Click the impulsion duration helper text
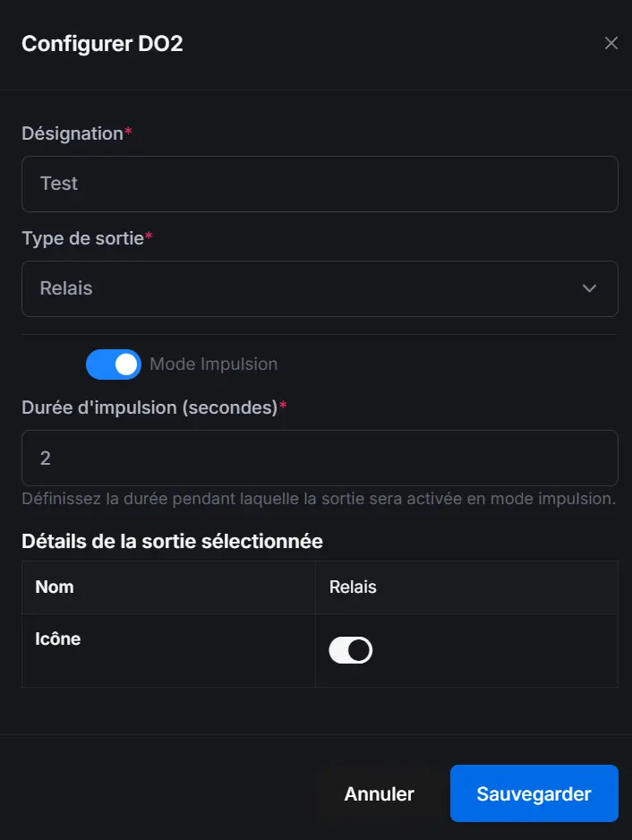The image size is (632, 840). tap(320, 499)
